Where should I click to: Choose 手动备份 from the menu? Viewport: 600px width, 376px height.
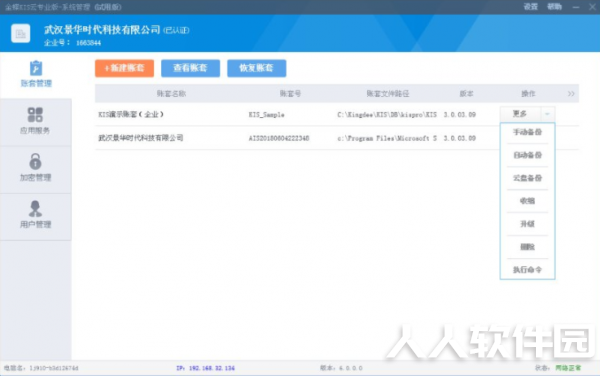tap(527, 132)
